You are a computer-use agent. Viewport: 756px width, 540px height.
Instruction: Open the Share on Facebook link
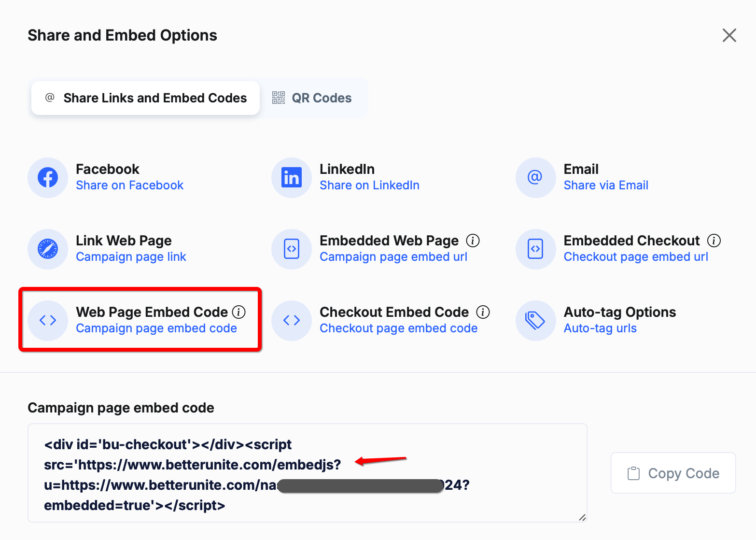click(x=130, y=185)
